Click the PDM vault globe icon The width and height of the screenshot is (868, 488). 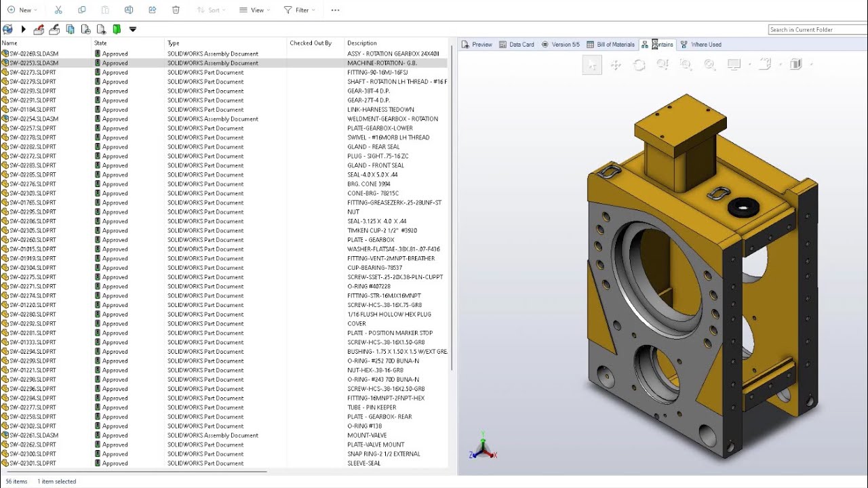coord(7,29)
